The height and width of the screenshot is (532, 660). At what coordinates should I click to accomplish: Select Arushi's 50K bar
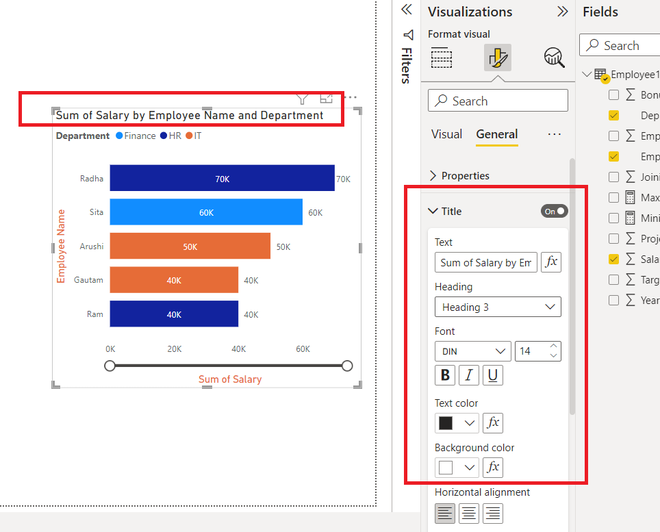coord(190,246)
